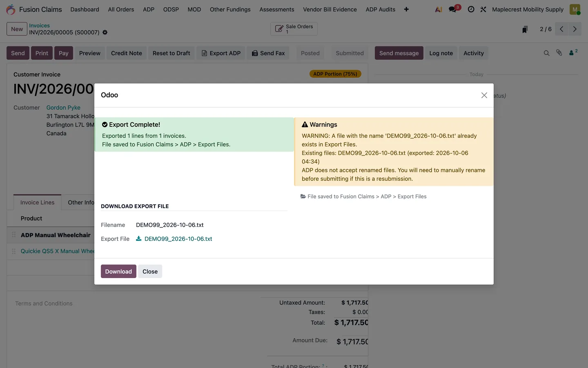Click the 2 / 6 pager counter

pos(546,29)
